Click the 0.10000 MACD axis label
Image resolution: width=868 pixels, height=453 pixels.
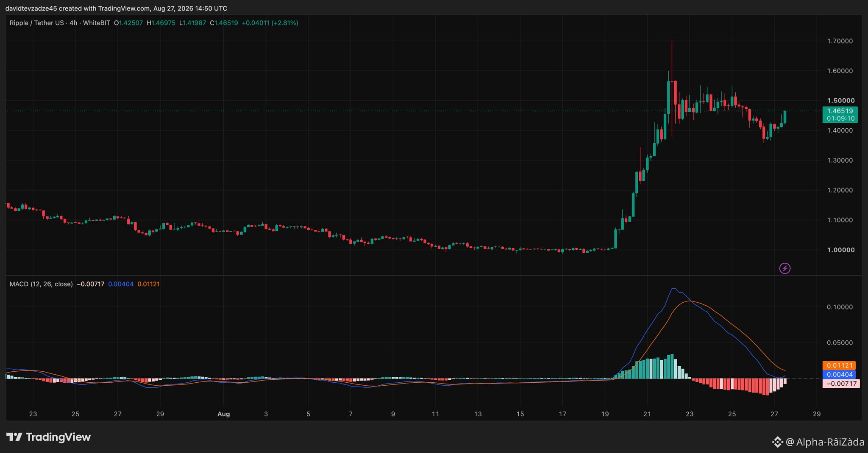click(x=840, y=307)
